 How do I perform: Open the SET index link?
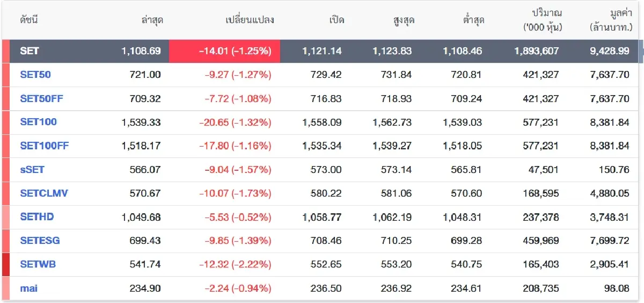pyautogui.click(x=30, y=51)
